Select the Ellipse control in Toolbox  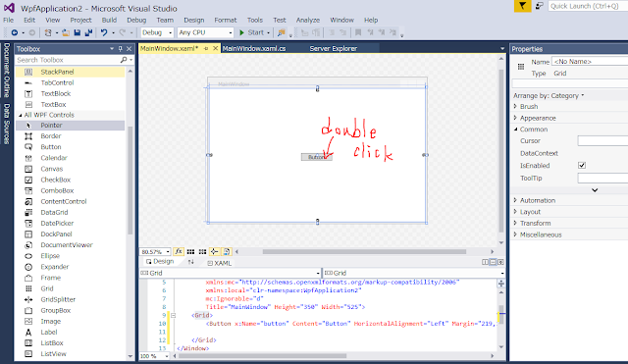click(x=71, y=256)
